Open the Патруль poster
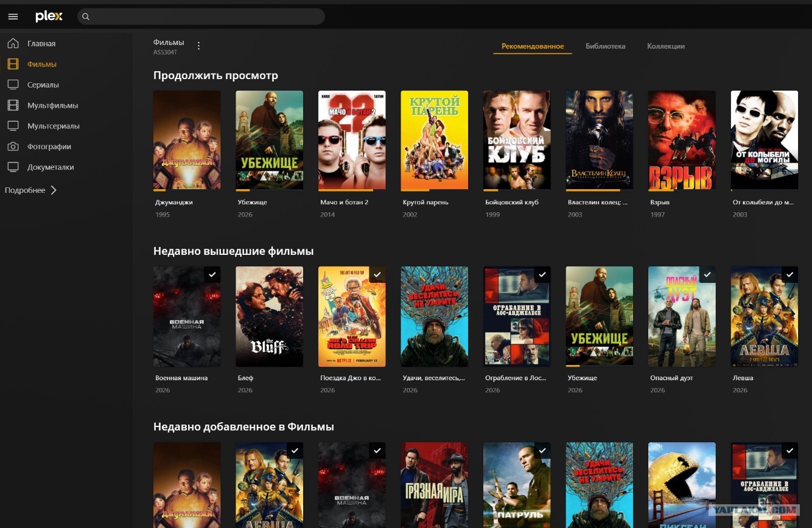This screenshot has height=528, width=812. 517,485
